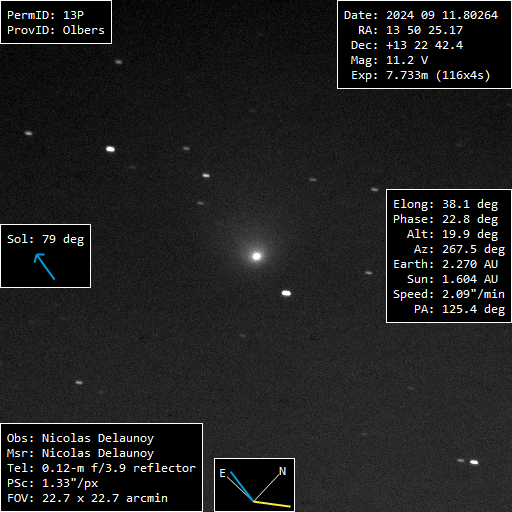Screen dimensions: 512x512
Task: Click the E label in the compass box
Action: pyautogui.click(x=223, y=473)
